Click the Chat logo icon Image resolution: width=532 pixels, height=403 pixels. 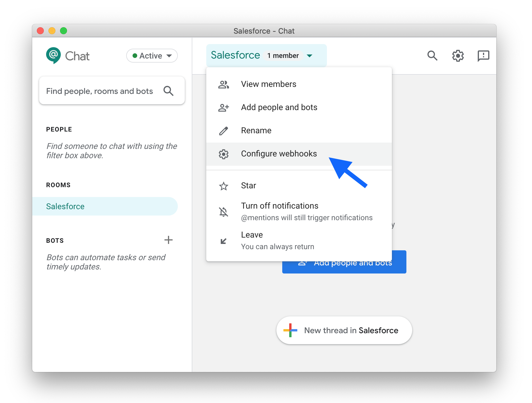53,55
